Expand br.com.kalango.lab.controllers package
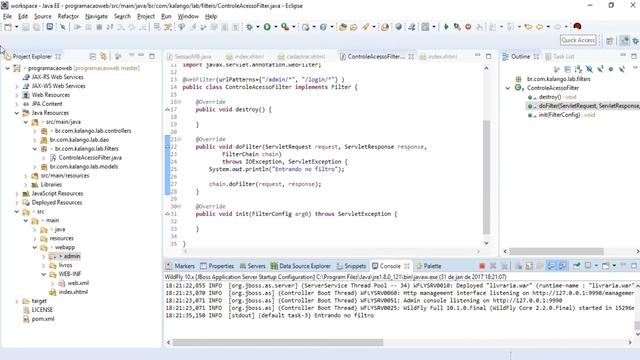The image size is (640, 360). [35, 131]
